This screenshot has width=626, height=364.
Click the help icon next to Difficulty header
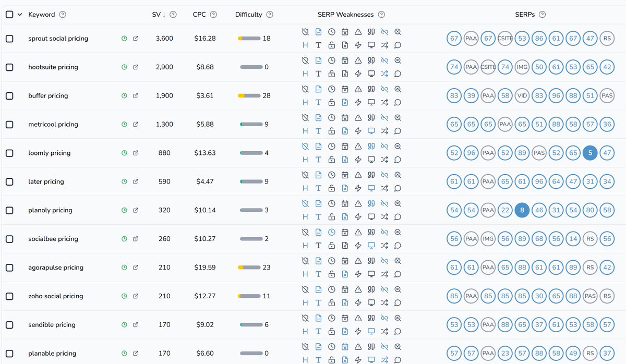[270, 15]
